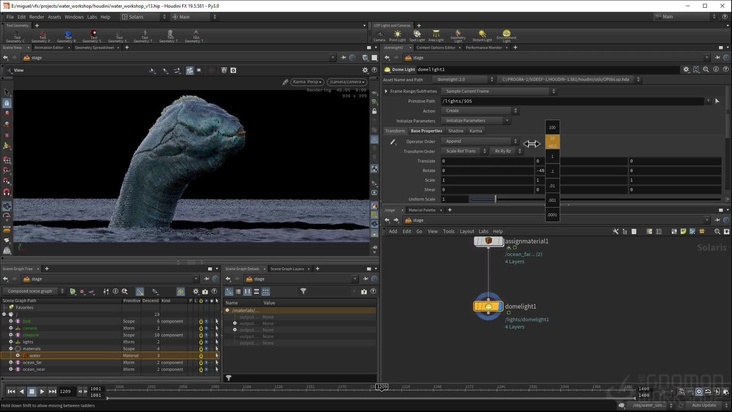Viewport: 732px width, 412px height.
Task: Select the water material tree row
Action: [x=110, y=356]
